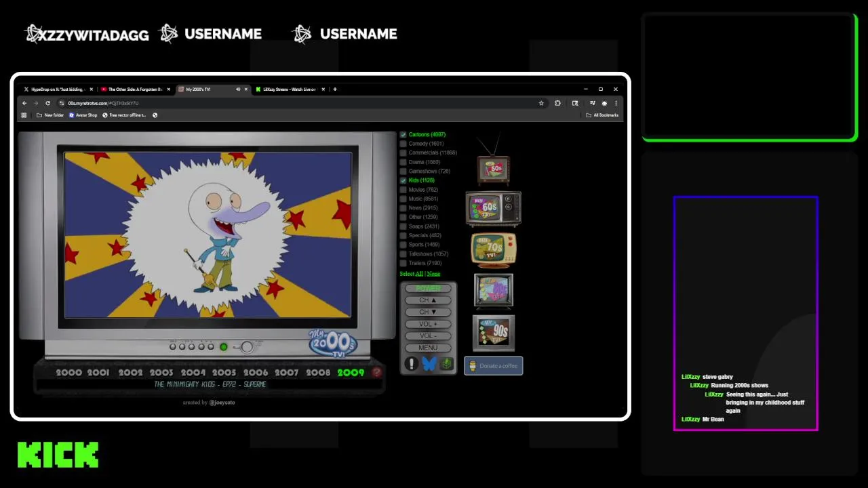
Task: Click the Kick logo
Action: 58,455
